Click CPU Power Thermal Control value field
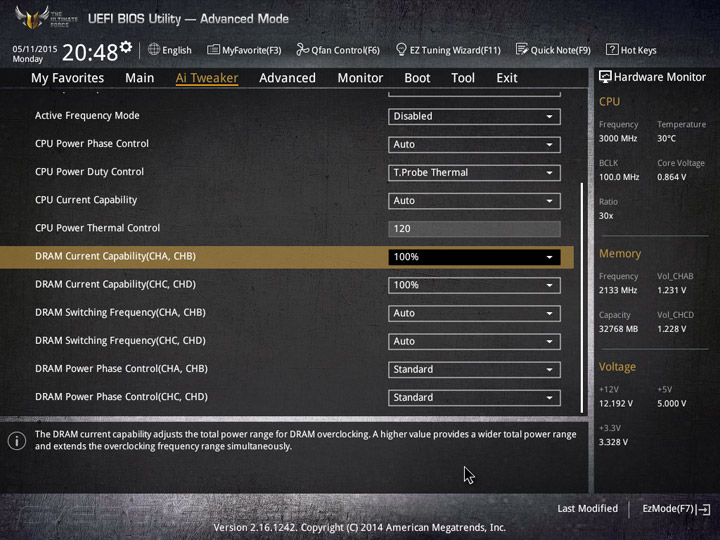The image size is (720, 540). 474,229
